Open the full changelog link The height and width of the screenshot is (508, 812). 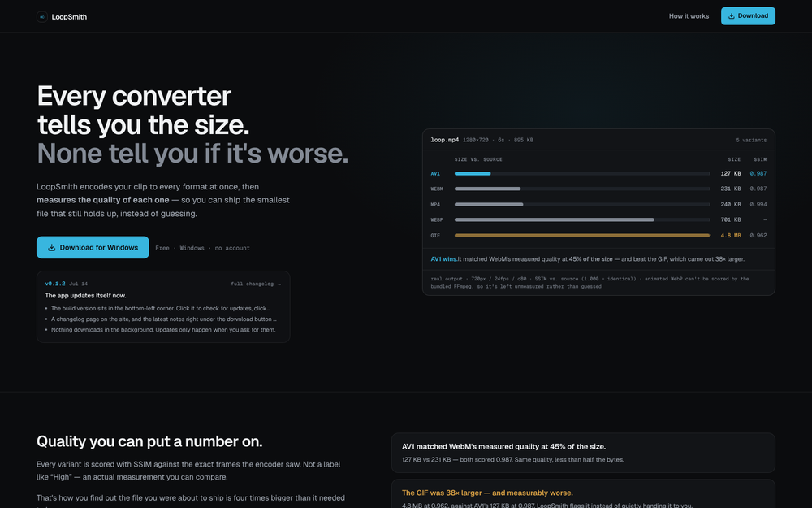coord(256,284)
